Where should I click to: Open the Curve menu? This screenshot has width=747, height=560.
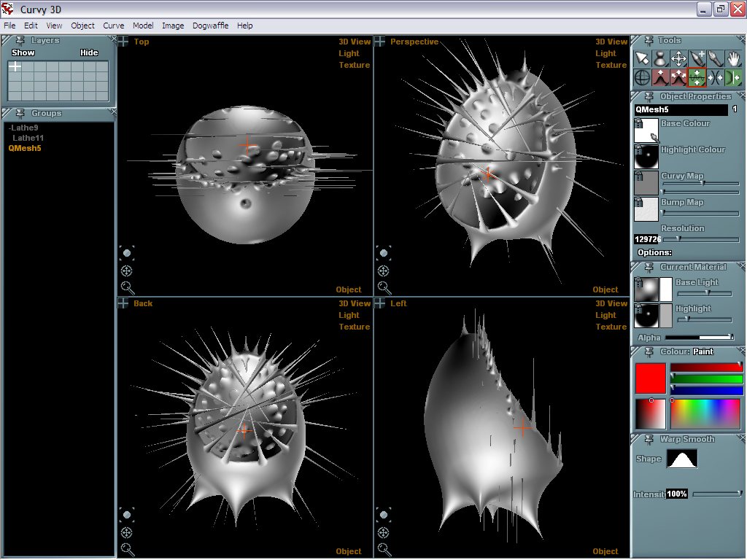coord(113,26)
